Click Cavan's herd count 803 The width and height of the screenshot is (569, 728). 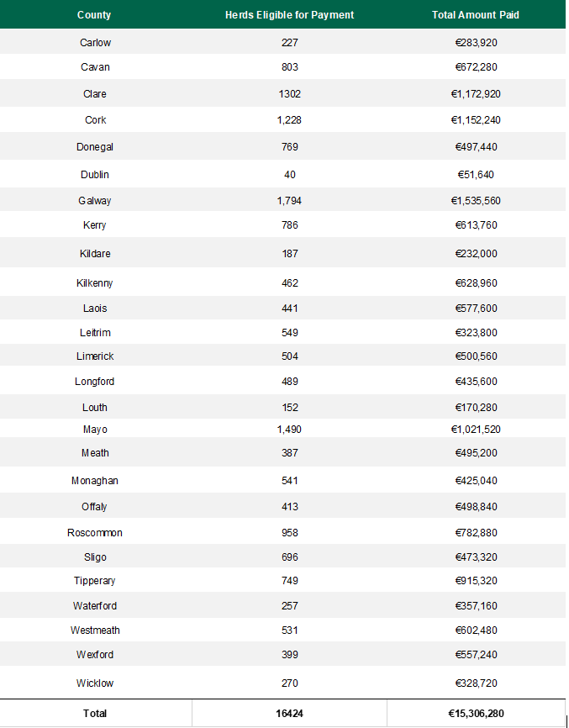pyautogui.click(x=289, y=67)
